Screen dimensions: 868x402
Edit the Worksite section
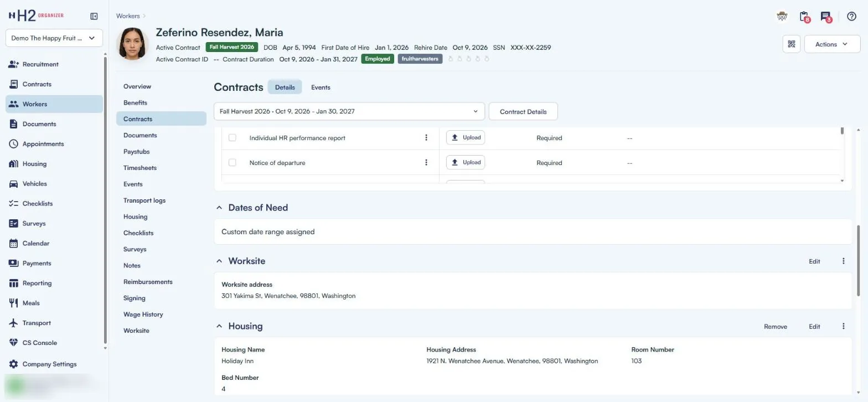point(814,261)
